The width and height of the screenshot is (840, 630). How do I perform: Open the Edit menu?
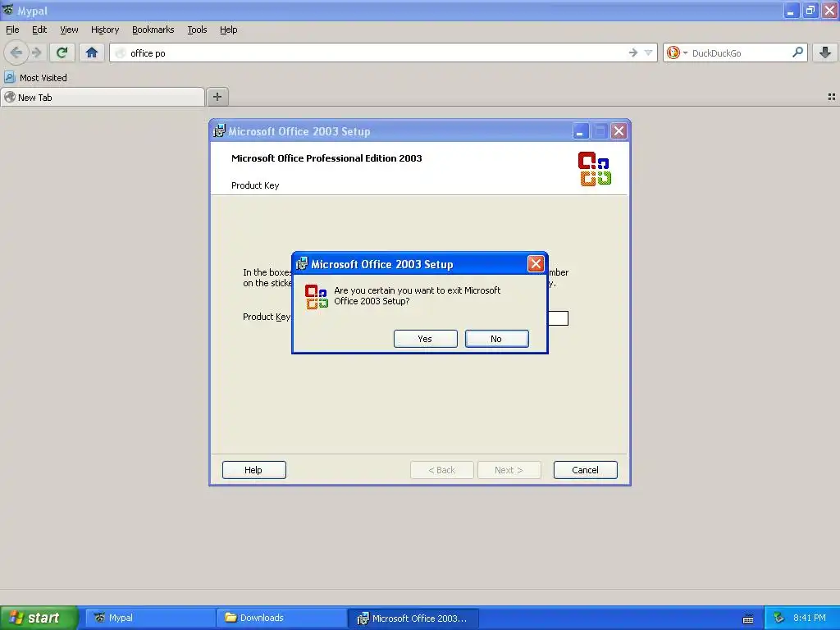pos(39,30)
